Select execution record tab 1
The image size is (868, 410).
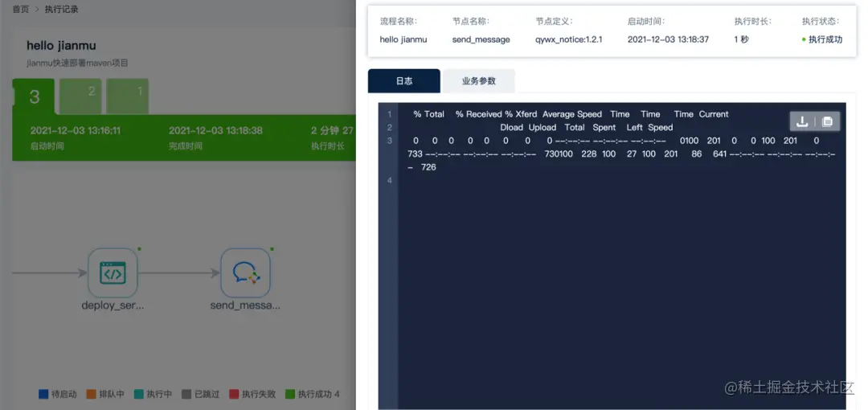tap(127, 96)
